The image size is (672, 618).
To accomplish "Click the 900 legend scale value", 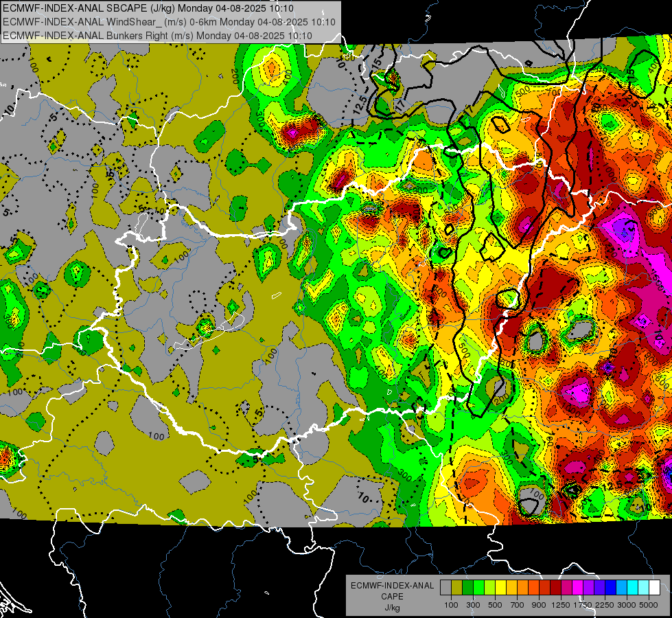I will point(539,605).
